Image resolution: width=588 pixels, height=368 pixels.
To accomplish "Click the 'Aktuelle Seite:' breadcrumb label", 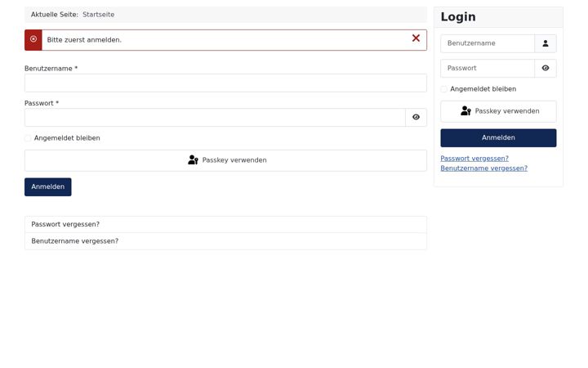I will click(55, 15).
